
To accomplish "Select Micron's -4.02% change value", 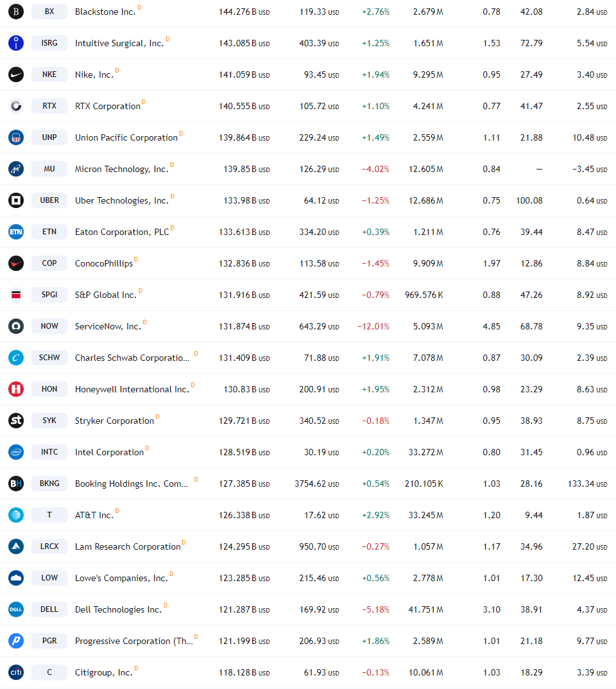I will 375,169.
